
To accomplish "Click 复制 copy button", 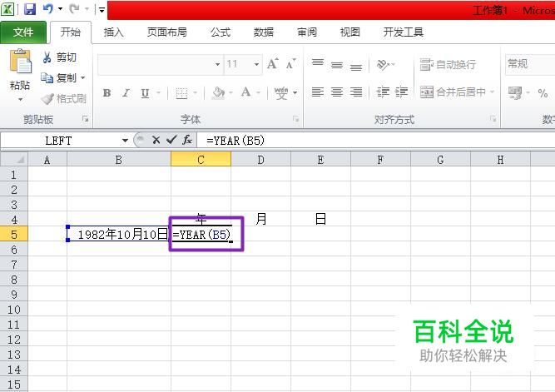I will click(59, 77).
